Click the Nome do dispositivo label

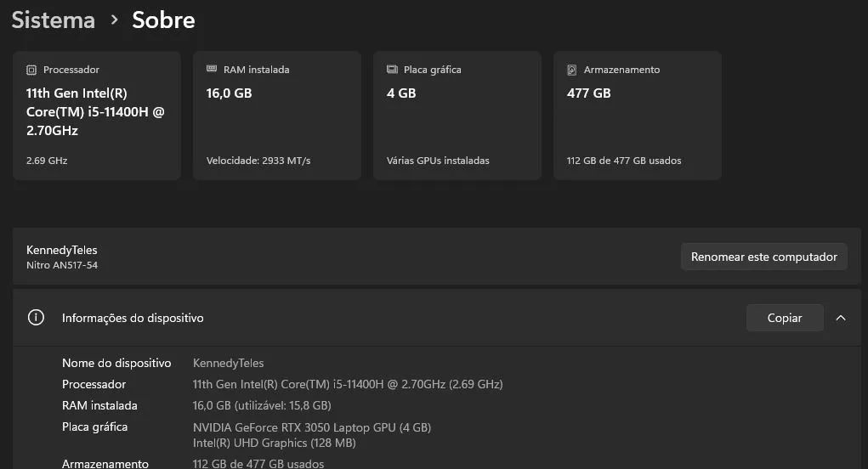click(x=116, y=363)
